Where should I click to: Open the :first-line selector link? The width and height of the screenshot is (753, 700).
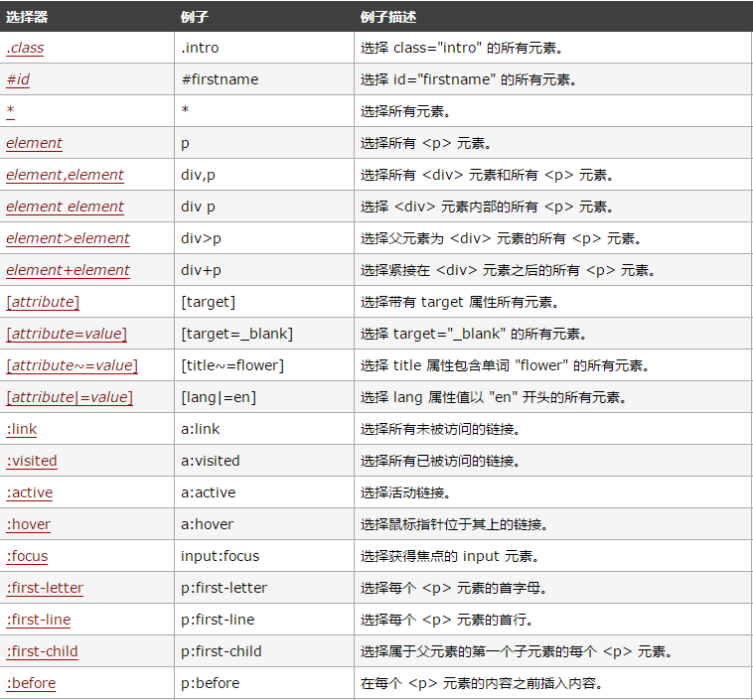[39, 620]
